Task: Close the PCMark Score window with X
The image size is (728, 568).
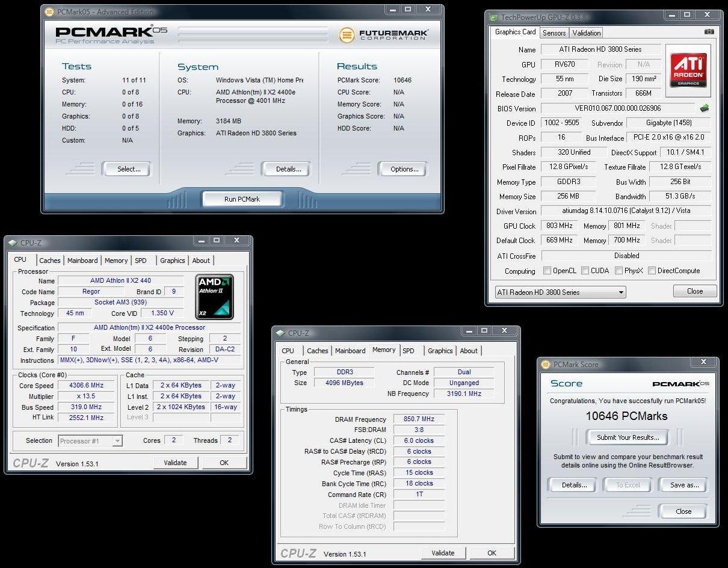Action: [x=703, y=362]
